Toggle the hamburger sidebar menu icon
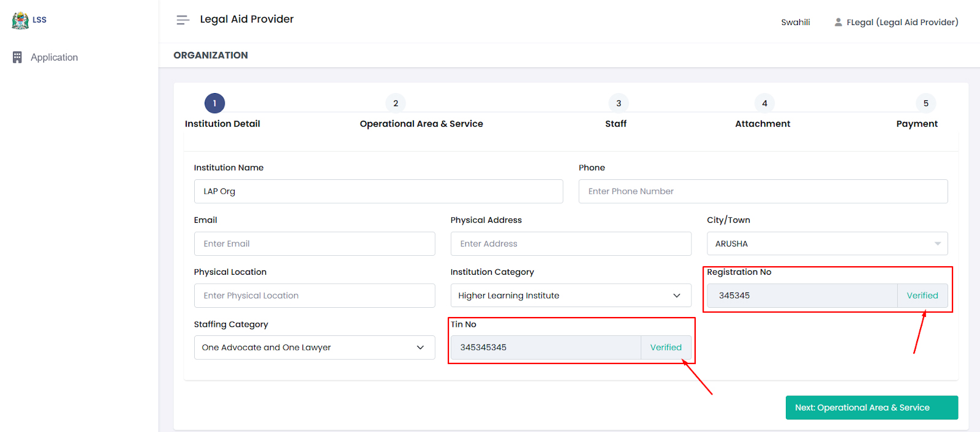Image resolution: width=980 pixels, height=432 pixels. 183,20
